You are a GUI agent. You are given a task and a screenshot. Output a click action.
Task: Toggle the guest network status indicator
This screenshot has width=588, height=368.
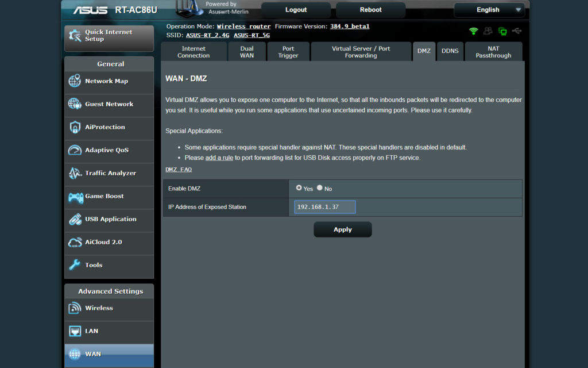(488, 30)
